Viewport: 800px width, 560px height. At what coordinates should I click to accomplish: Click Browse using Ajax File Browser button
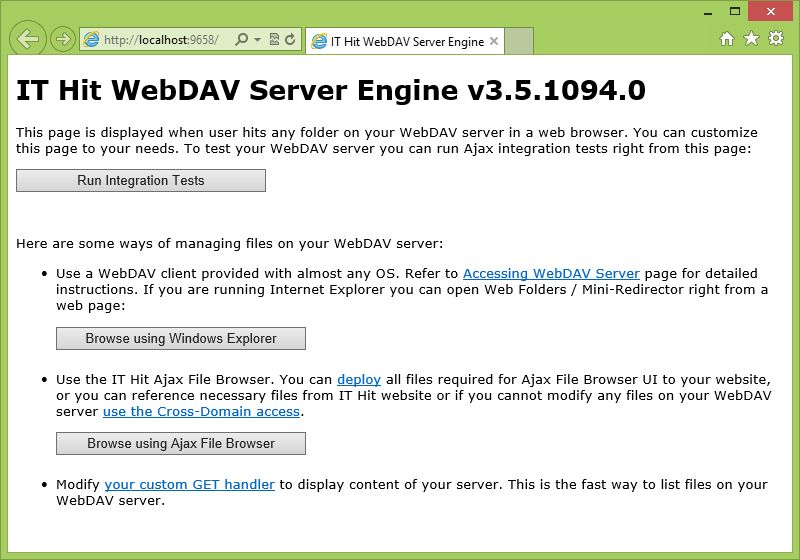pyautogui.click(x=181, y=444)
